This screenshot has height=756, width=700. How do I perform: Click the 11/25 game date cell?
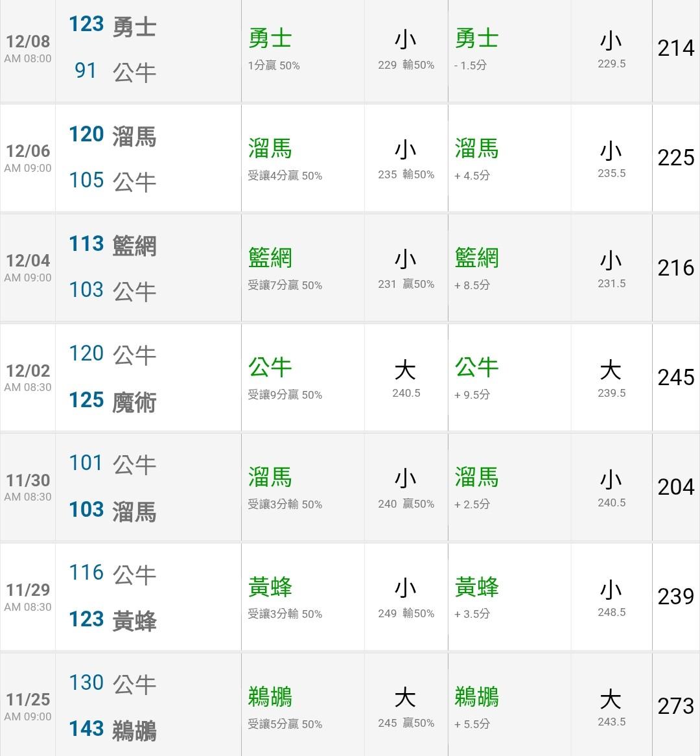click(x=28, y=706)
